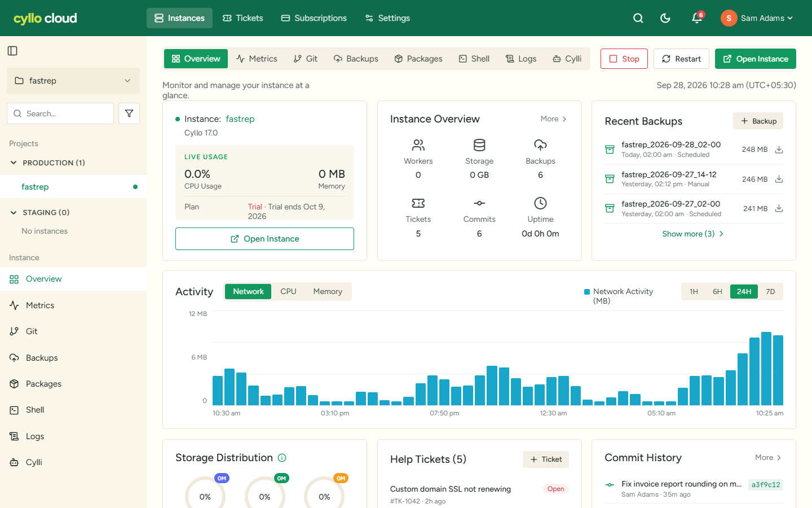Open the search icon in top bar
The image size is (812, 508).
pyautogui.click(x=638, y=18)
